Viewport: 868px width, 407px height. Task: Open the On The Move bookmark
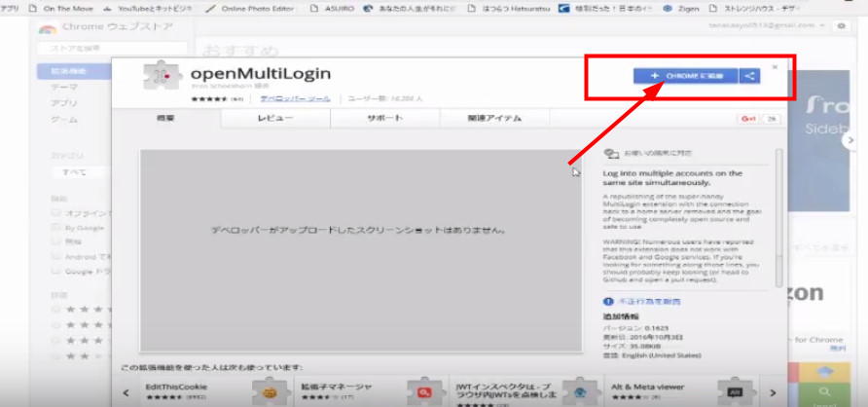tap(60, 9)
